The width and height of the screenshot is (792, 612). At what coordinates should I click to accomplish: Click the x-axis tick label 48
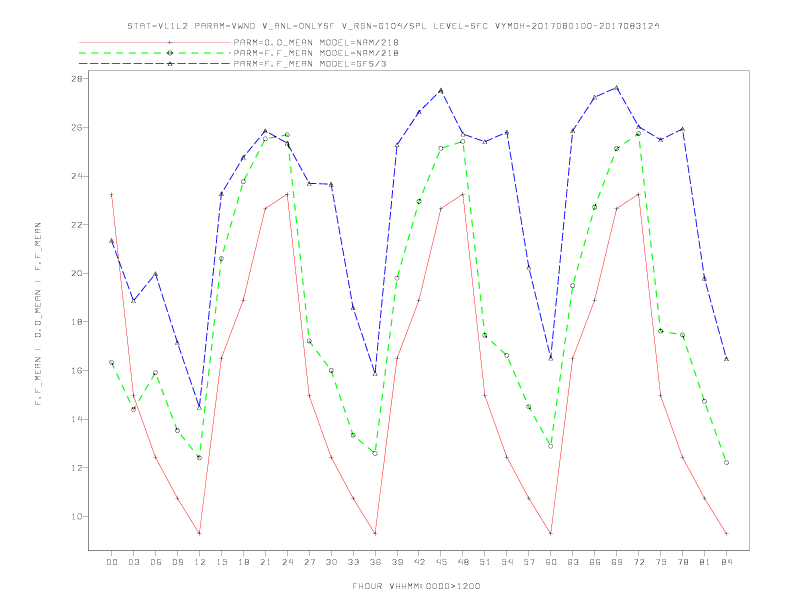(x=463, y=562)
